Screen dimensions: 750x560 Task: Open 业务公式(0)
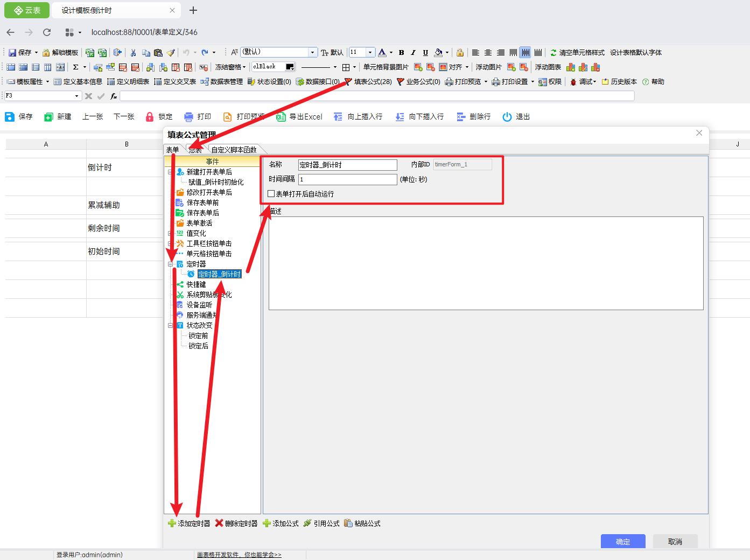418,82
